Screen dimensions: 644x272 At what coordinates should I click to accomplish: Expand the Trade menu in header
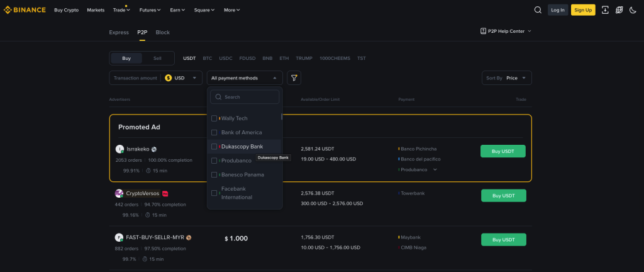[x=121, y=10]
